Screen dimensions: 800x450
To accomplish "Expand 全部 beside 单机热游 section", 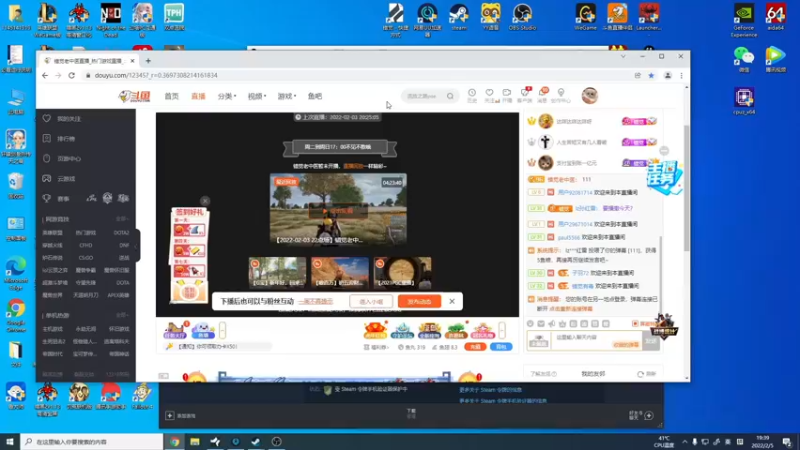I will tap(121, 315).
